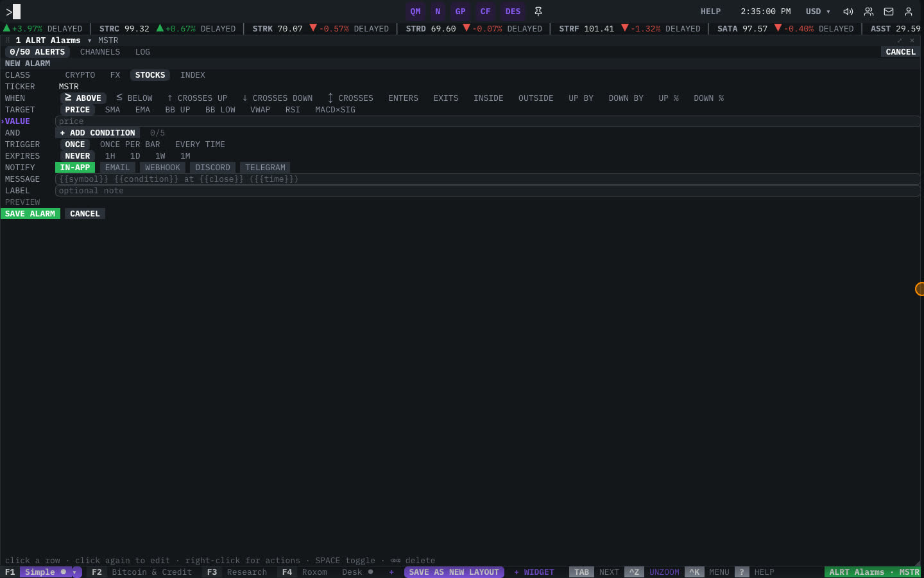Enable Email notification

(117, 168)
